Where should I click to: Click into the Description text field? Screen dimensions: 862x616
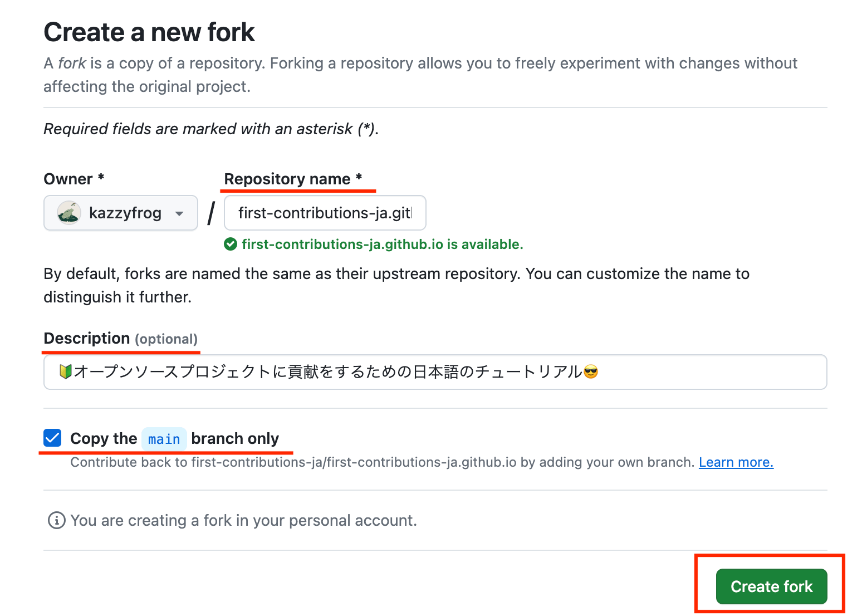pyautogui.click(x=434, y=372)
